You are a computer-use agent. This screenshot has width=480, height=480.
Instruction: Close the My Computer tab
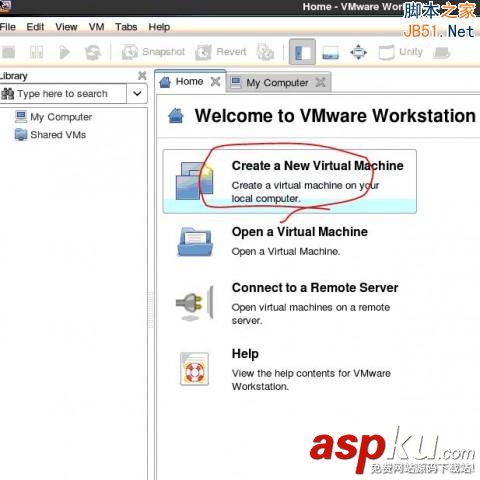click(x=320, y=82)
